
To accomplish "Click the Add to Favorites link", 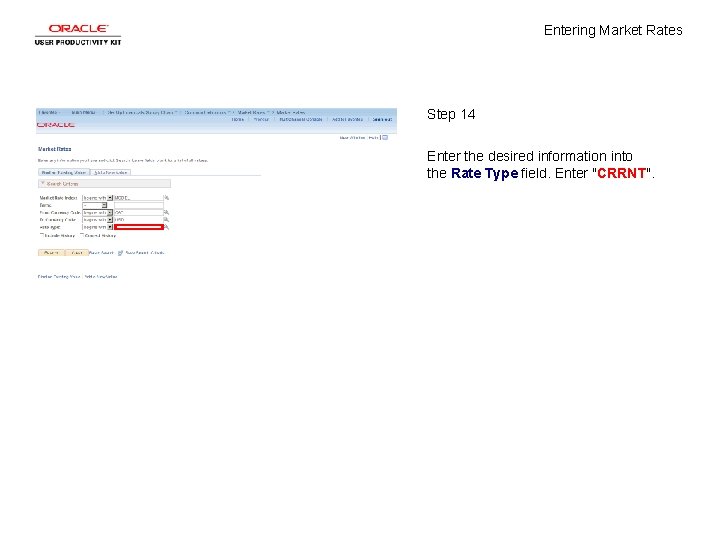I will (347, 119).
